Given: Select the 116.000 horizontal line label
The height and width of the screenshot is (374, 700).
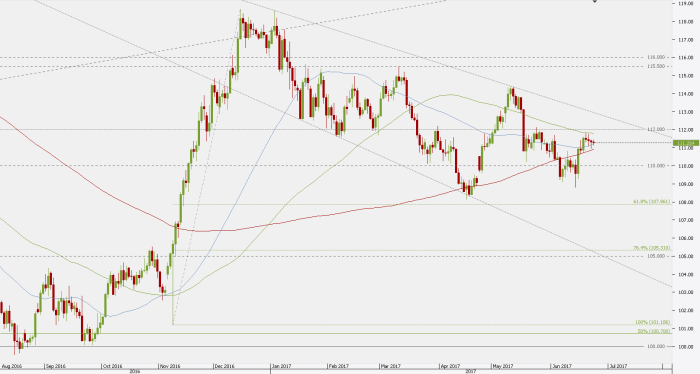Looking at the screenshot, I should point(656,57).
